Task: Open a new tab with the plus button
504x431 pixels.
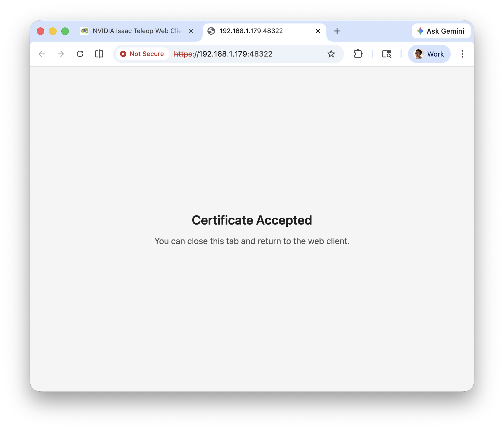Action: [x=337, y=31]
